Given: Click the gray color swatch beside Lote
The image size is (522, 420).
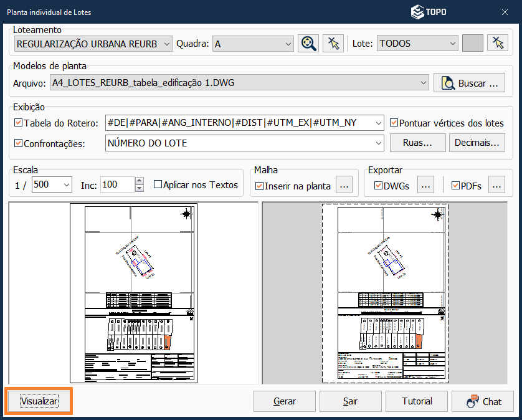Looking at the screenshot, I should 473,43.
